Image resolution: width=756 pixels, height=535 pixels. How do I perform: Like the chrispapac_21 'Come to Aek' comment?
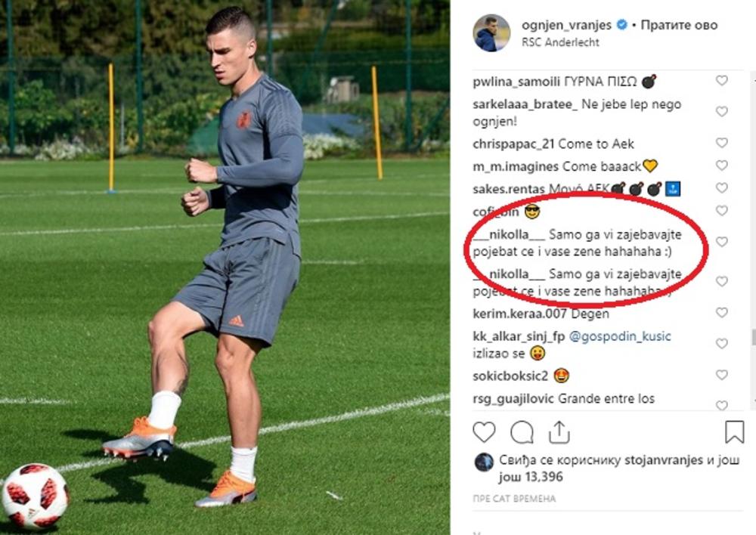pos(721,143)
